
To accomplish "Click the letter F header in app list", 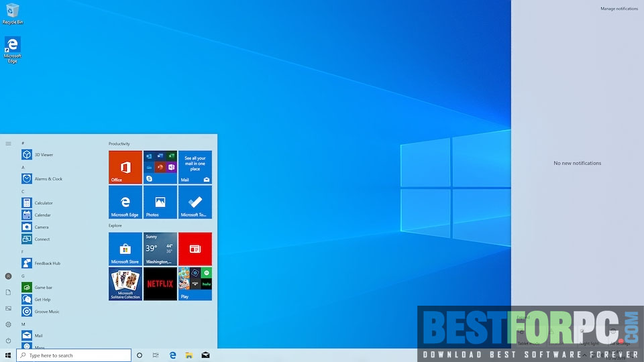I will 23,252.
